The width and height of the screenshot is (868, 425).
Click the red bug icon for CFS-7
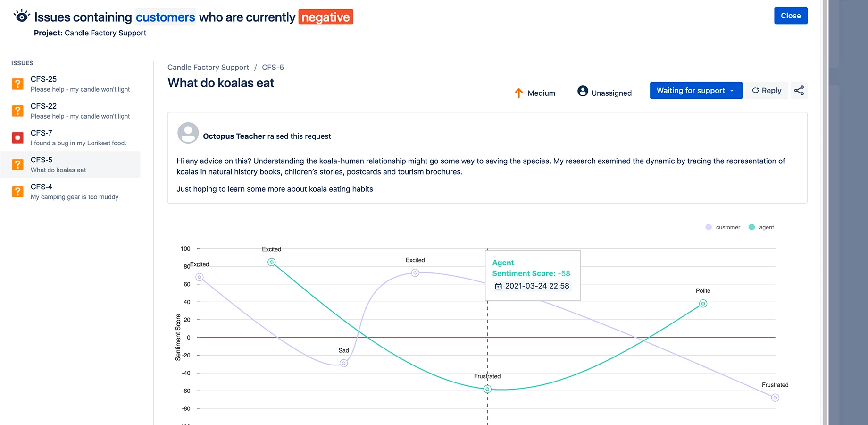[x=17, y=138]
